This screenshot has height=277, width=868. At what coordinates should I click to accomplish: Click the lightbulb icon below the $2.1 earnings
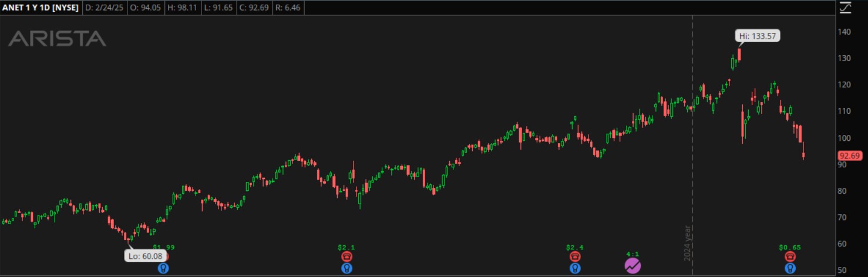click(346, 268)
